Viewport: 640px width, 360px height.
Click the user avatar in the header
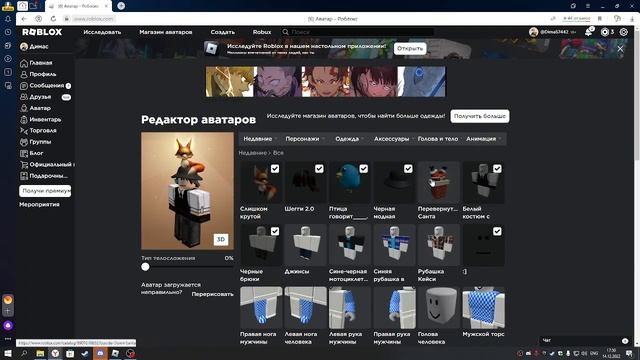tap(533, 32)
